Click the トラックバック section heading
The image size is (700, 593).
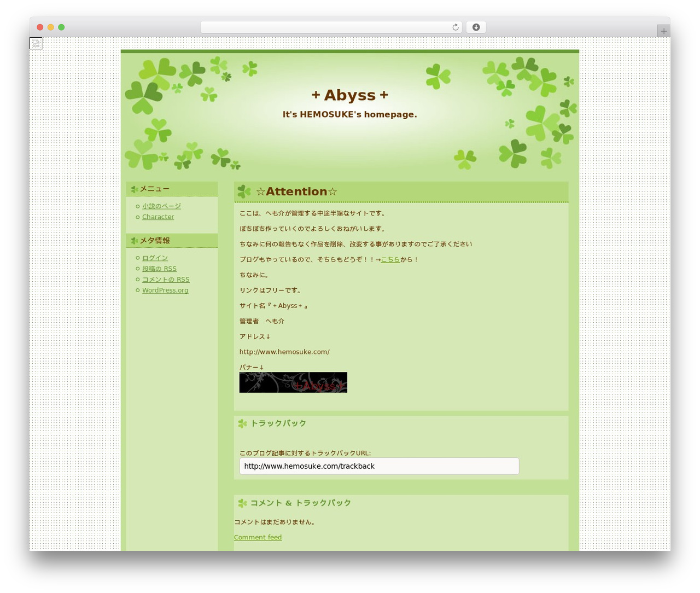(278, 423)
